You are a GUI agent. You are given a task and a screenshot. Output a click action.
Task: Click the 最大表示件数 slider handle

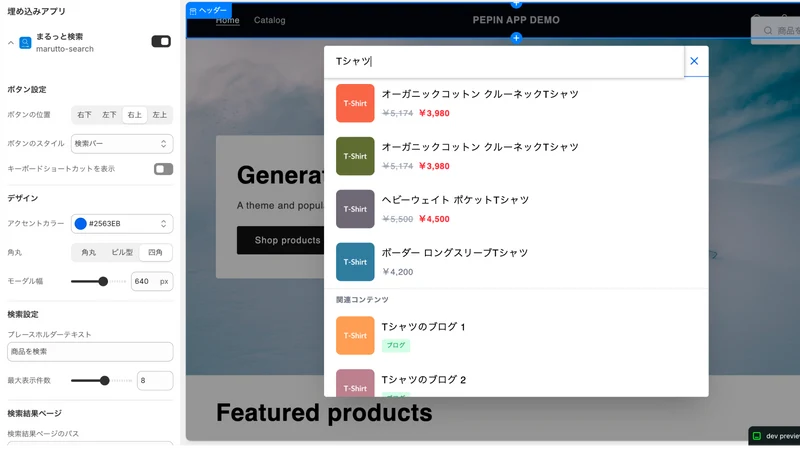[x=105, y=381]
